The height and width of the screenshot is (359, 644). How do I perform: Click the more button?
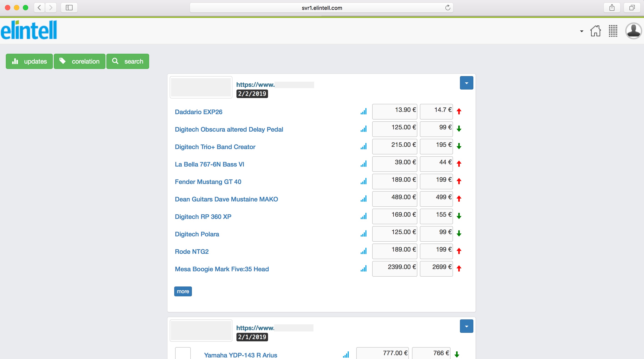coord(183,291)
